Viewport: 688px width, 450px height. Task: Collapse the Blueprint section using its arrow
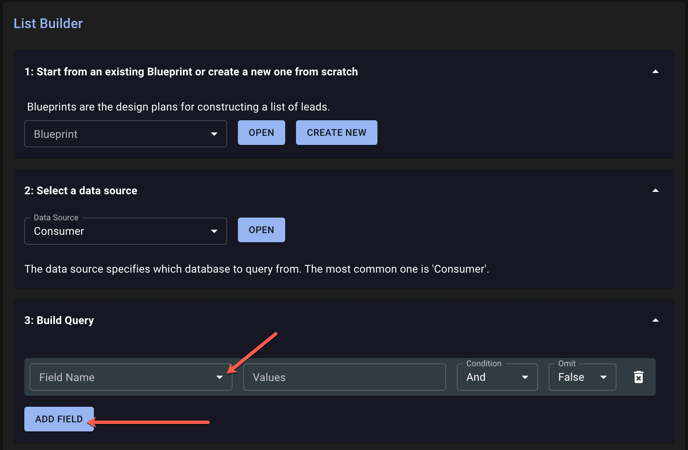click(655, 71)
